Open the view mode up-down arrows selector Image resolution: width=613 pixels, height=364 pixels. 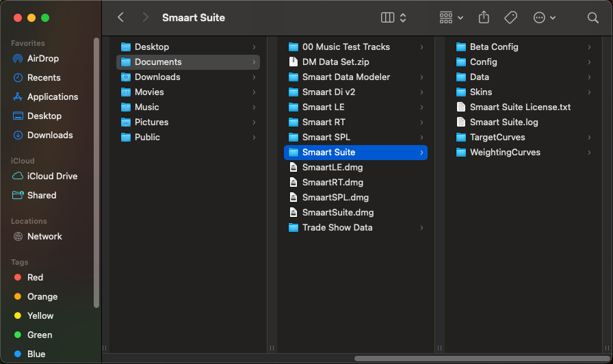point(403,18)
